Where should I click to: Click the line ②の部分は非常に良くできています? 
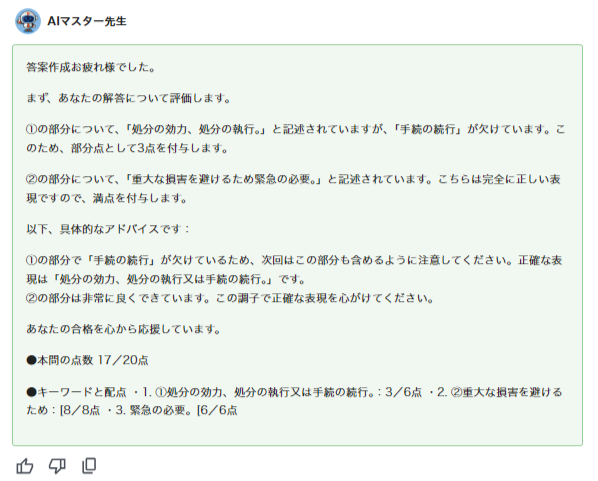pos(230,298)
